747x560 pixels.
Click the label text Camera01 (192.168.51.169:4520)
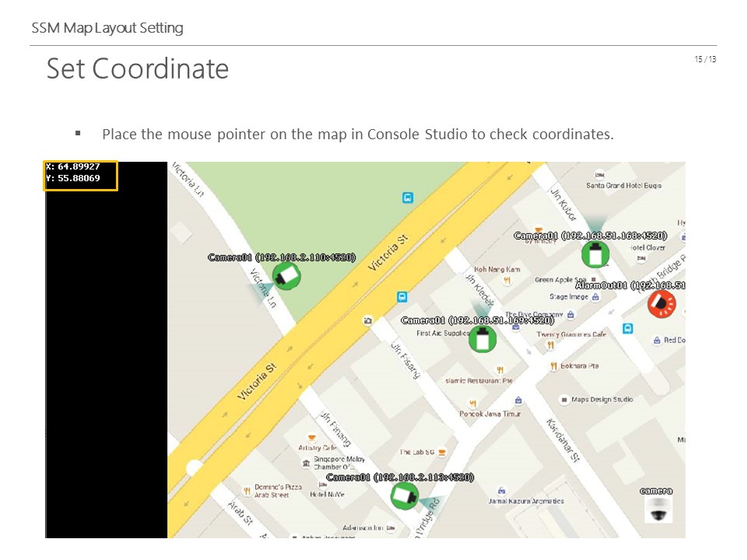click(477, 320)
